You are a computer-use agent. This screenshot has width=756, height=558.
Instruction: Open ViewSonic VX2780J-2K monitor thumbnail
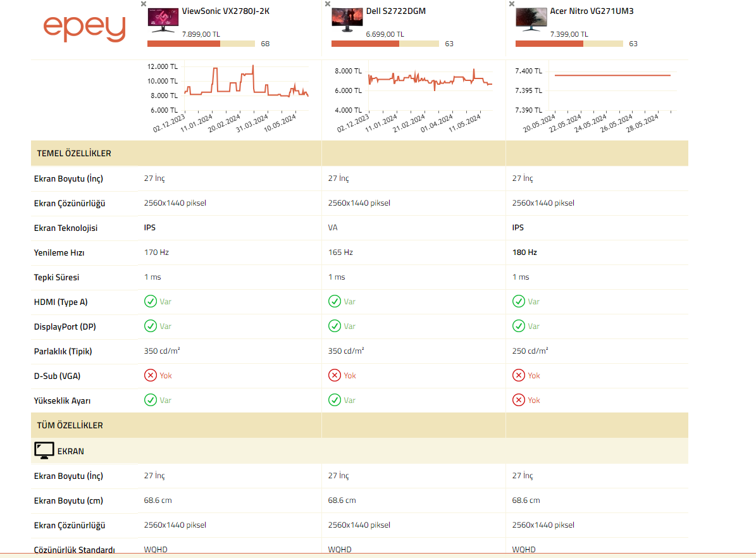(163, 20)
